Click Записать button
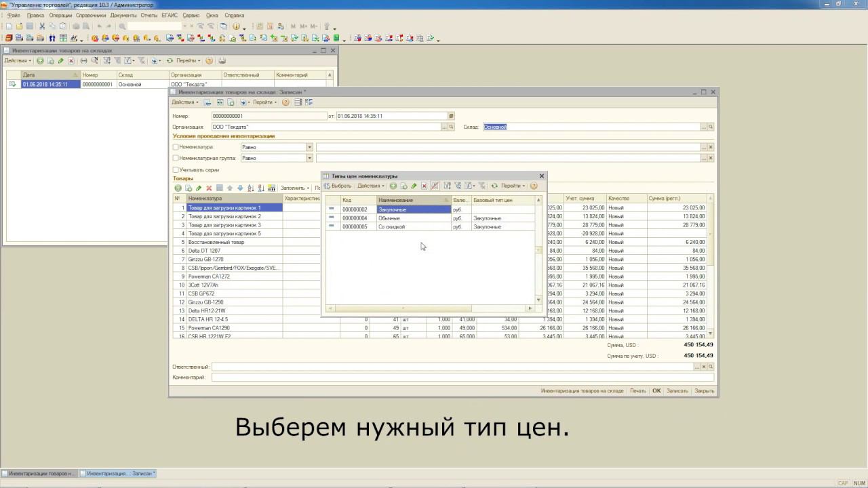The height and width of the screenshot is (488, 868). 677,391
